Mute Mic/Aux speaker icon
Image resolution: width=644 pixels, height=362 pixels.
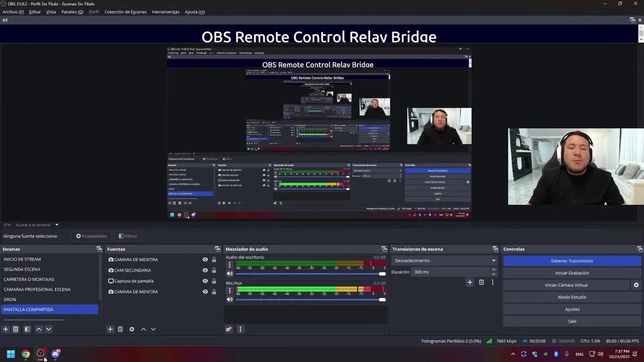230,299
